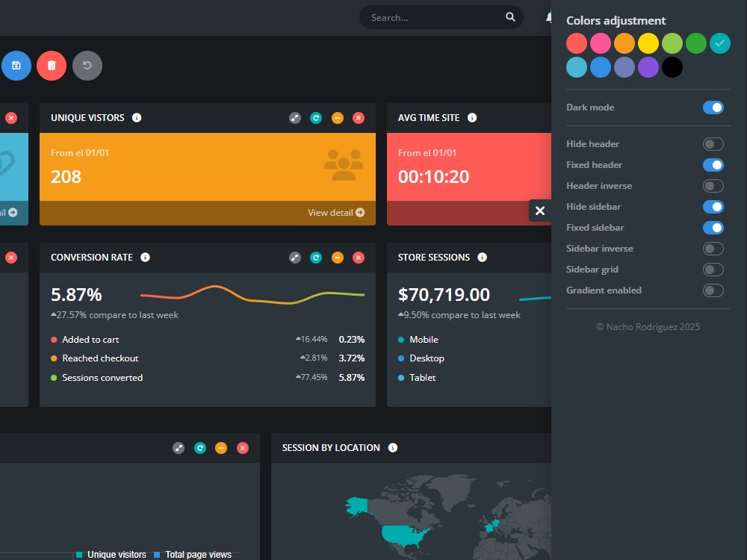
Task: Choose the dark green color swatch
Action: coord(696,43)
